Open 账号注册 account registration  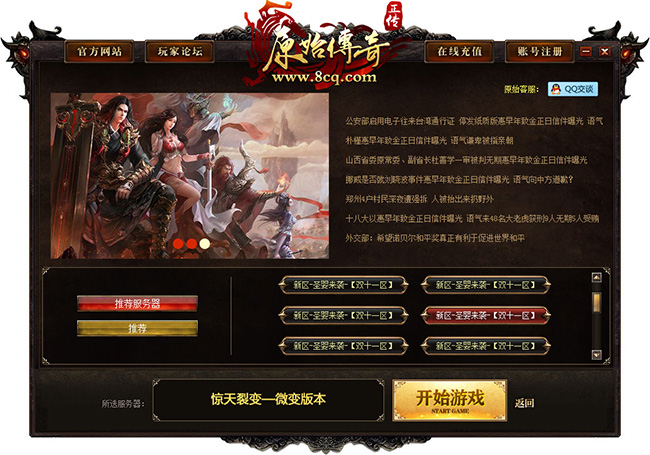[539, 52]
